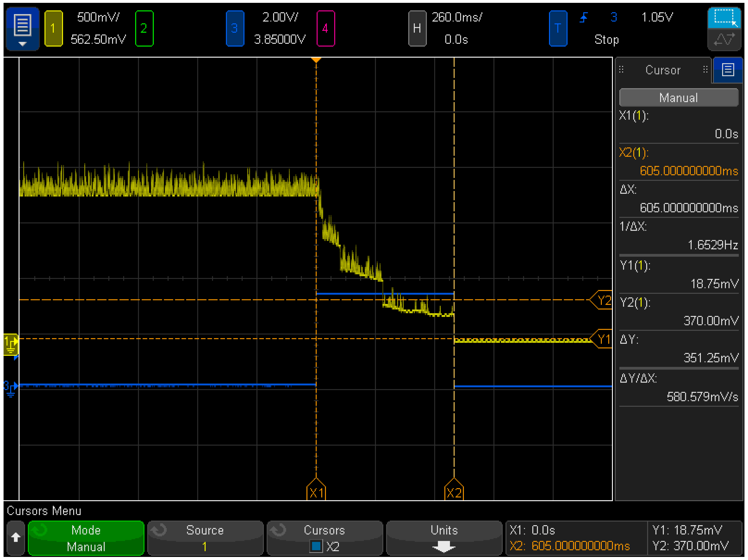Open the cursor Source selector softkey
748x560 pixels.
click(x=205, y=538)
